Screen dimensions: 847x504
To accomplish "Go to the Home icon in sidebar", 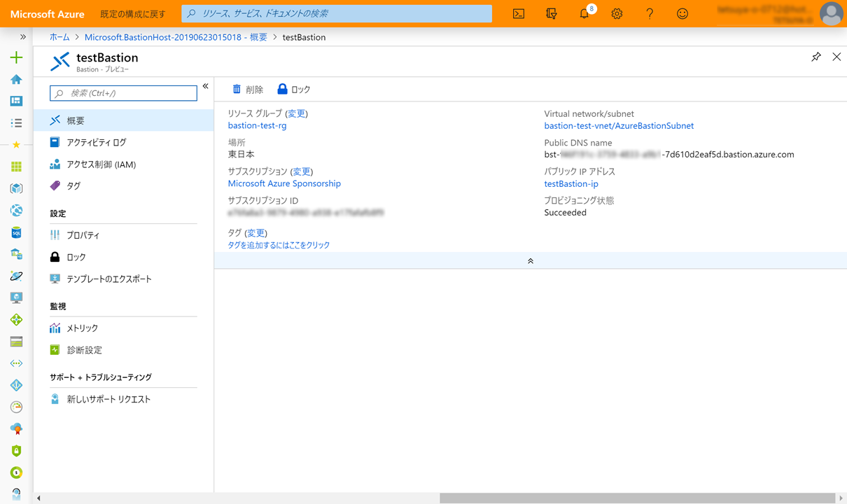I will (x=16, y=79).
